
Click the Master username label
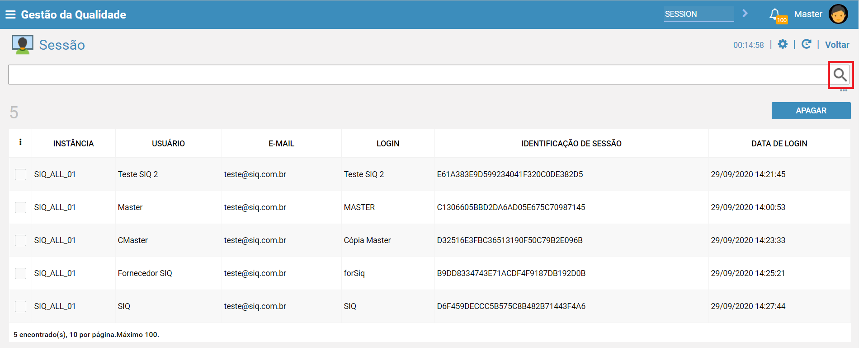click(808, 14)
